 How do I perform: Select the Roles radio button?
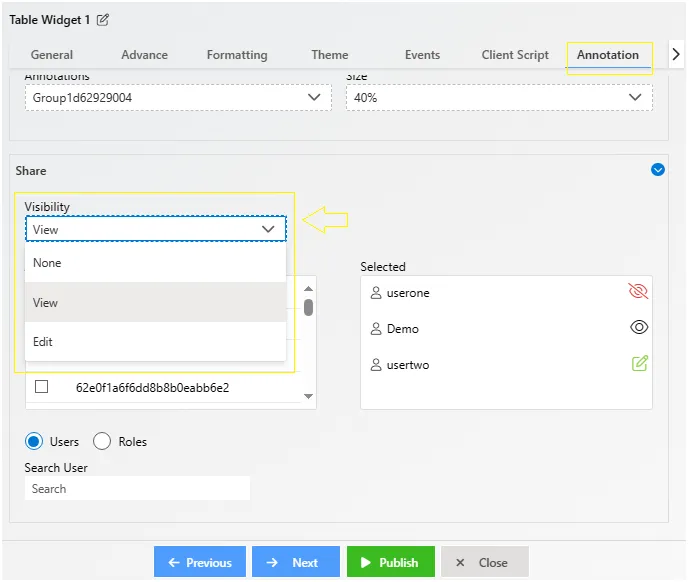click(x=102, y=441)
